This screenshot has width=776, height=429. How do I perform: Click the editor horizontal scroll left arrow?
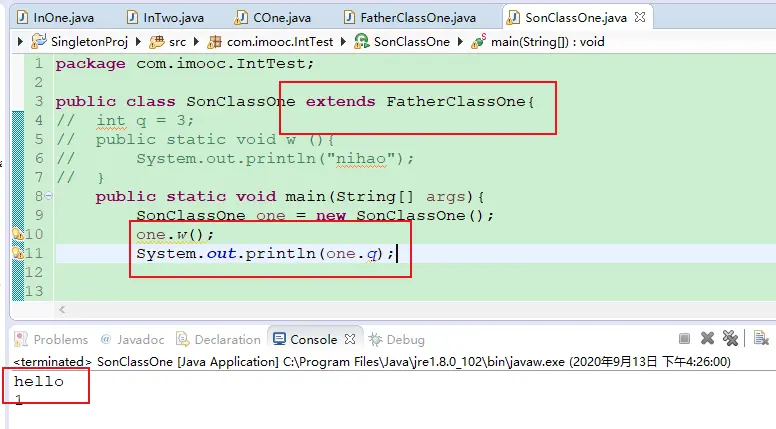[x=62, y=310]
